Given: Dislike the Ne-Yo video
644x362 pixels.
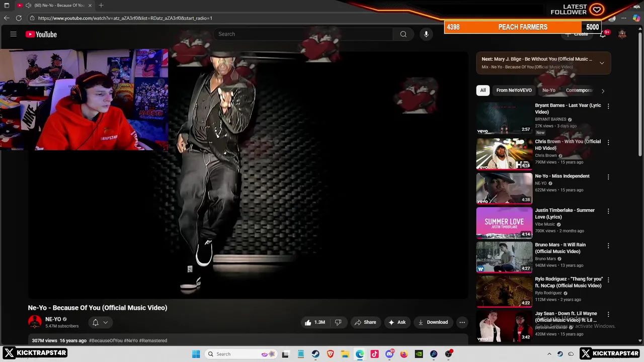Looking at the screenshot, I should [x=338, y=322].
